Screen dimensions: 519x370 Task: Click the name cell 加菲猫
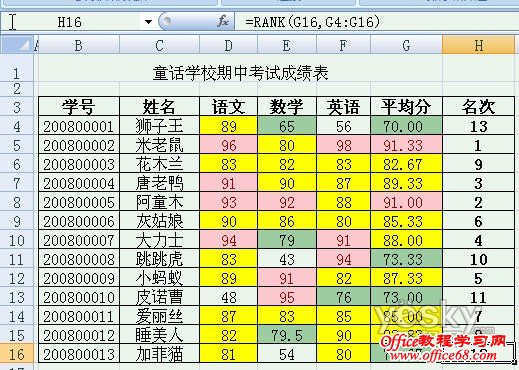coord(159,354)
